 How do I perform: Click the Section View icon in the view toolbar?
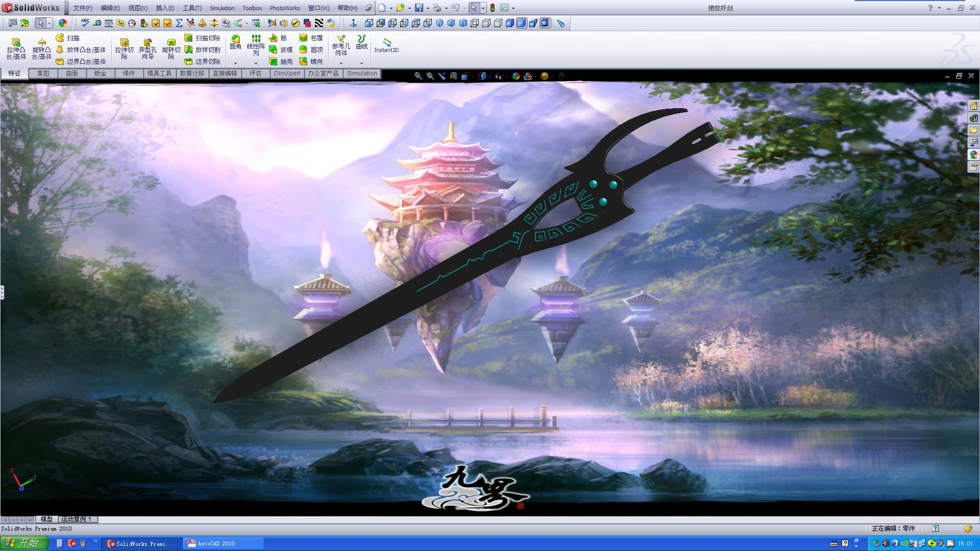pyautogui.click(x=453, y=76)
